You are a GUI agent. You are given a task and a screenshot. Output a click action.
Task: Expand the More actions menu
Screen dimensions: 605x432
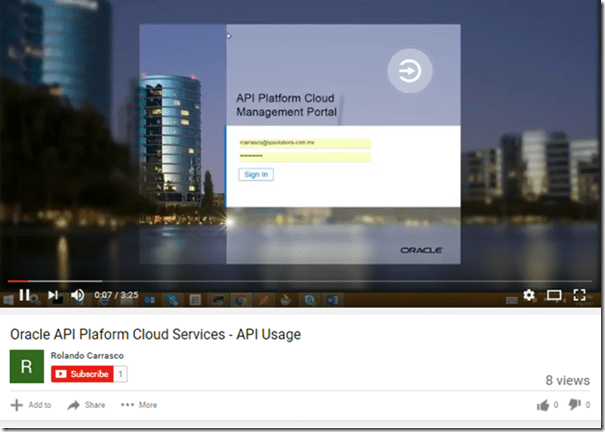tap(139, 405)
